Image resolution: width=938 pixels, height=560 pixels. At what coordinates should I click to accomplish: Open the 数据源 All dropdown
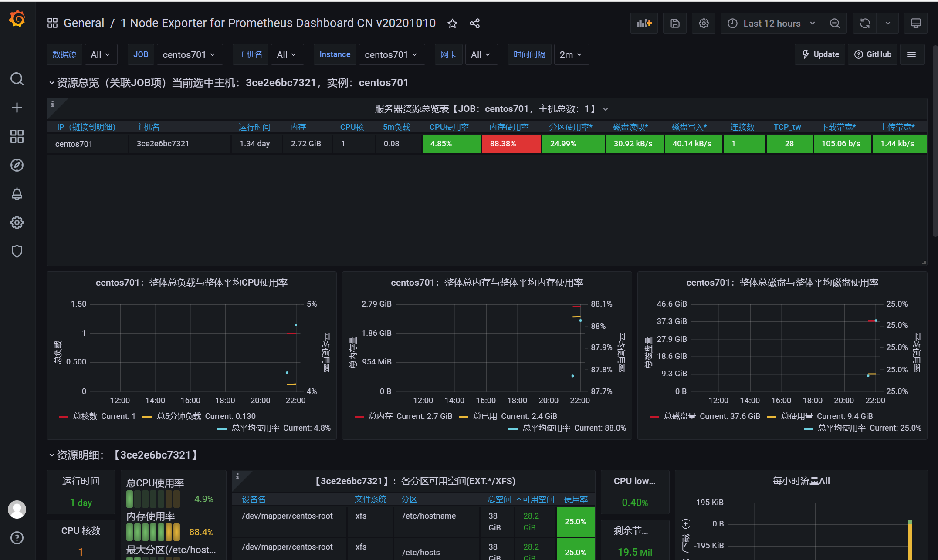[101, 54]
